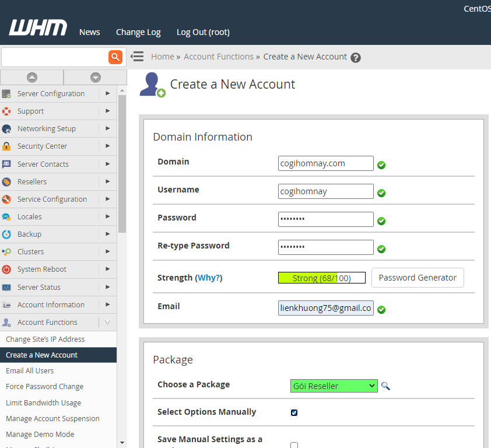
Task: Click the password strength meter bar
Action: click(322, 278)
